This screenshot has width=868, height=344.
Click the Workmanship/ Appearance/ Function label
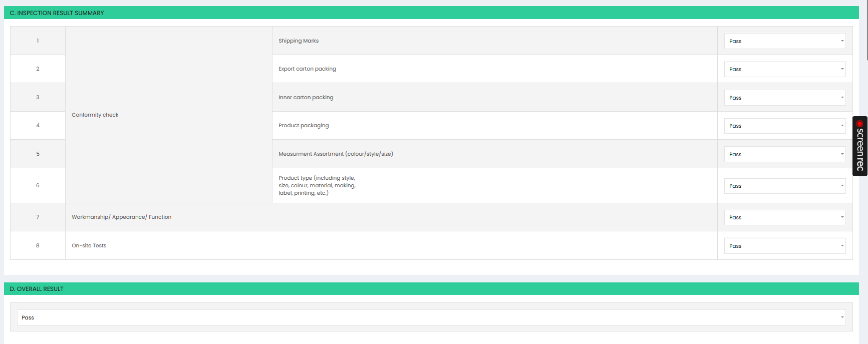[121, 217]
